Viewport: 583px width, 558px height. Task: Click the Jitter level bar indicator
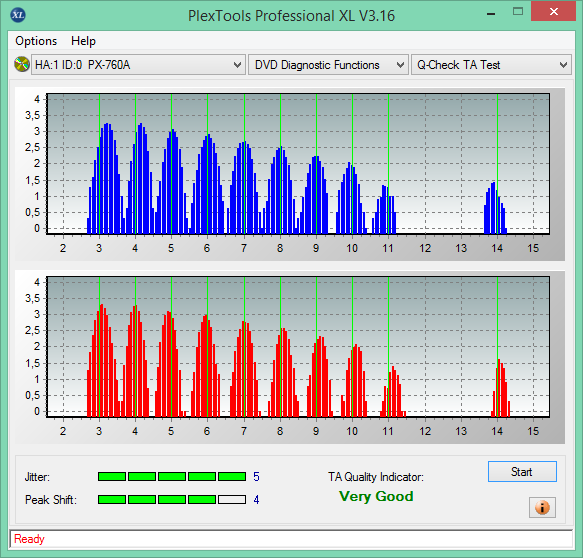tap(172, 477)
